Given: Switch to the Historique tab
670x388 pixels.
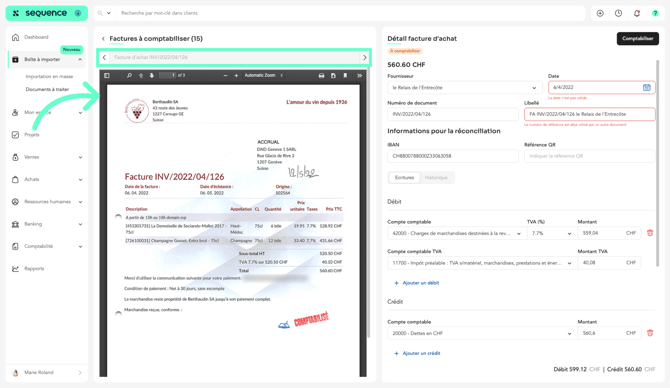Looking at the screenshot, I should pyautogui.click(x=436, y=177).
